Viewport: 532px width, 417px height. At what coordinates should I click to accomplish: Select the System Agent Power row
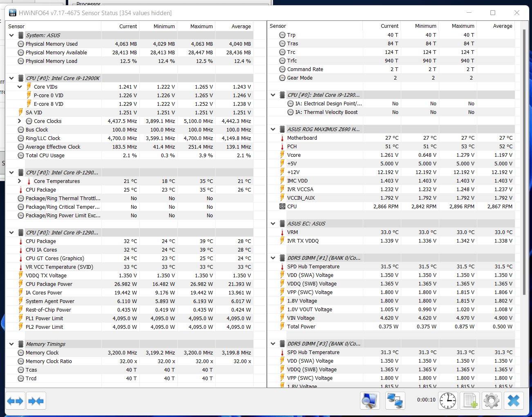tap(130, 301)
